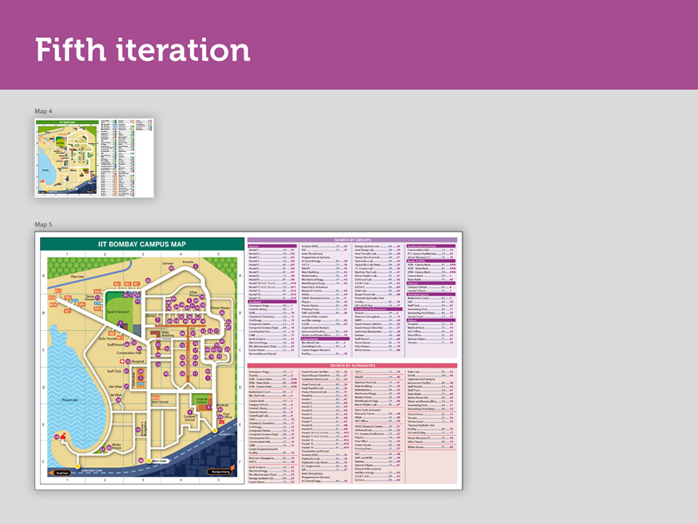Click the 'Tansa House' label
Screen dimensions: 698x524
[89, 297]
